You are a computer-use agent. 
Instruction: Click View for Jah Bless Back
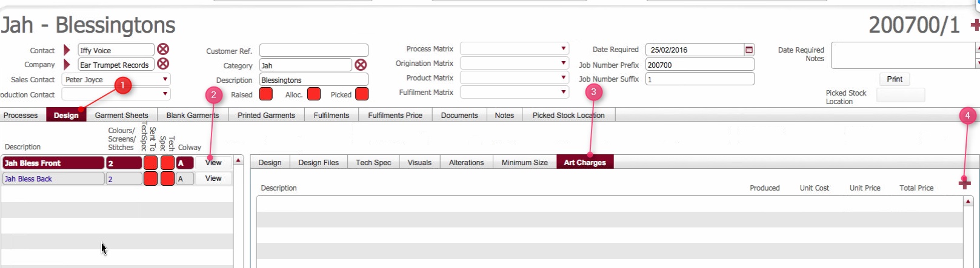[x=213, y=178]
